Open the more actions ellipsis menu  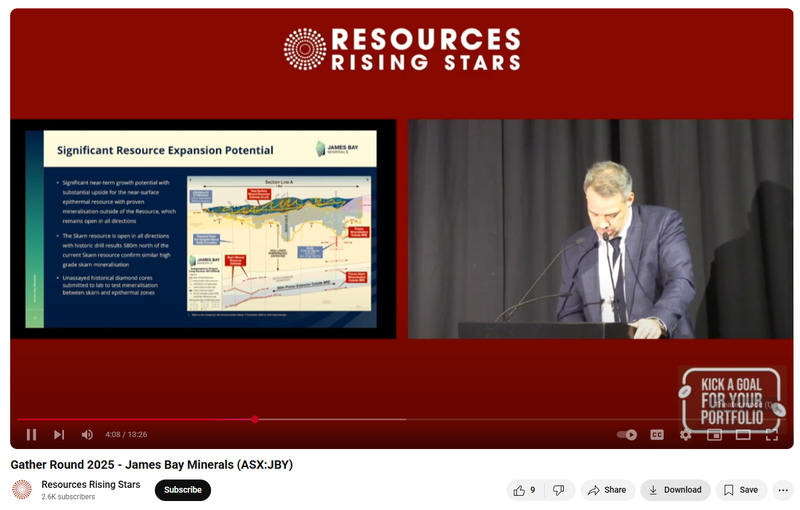pos(783,490)
